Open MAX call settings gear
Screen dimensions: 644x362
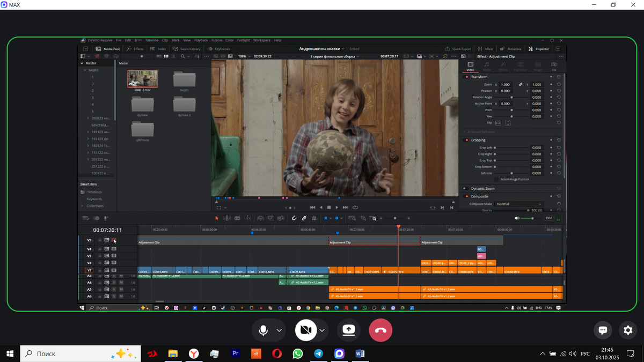[x=628, y=330]
